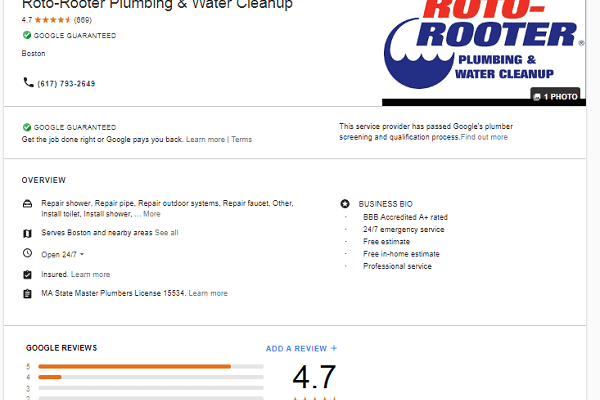Click the services icon beside Repair shower list
This screenshot has width=600, height=400.
click(x=28, y=204)
